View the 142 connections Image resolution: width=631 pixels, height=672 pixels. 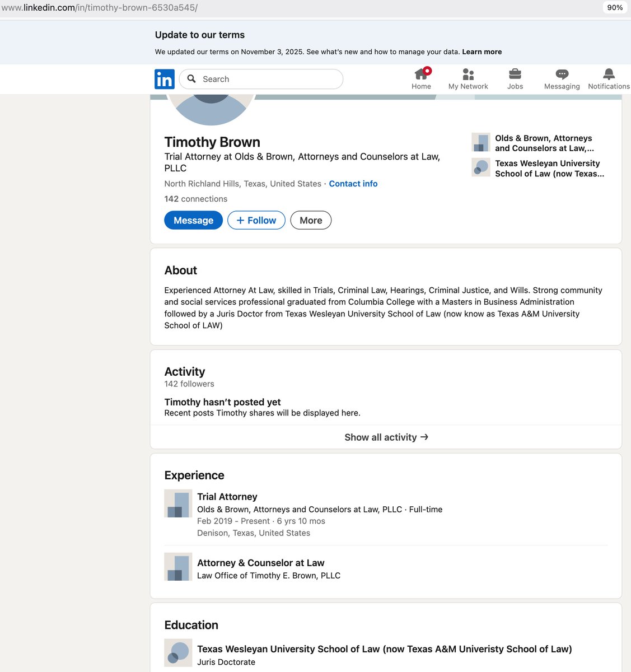(196, 199)
